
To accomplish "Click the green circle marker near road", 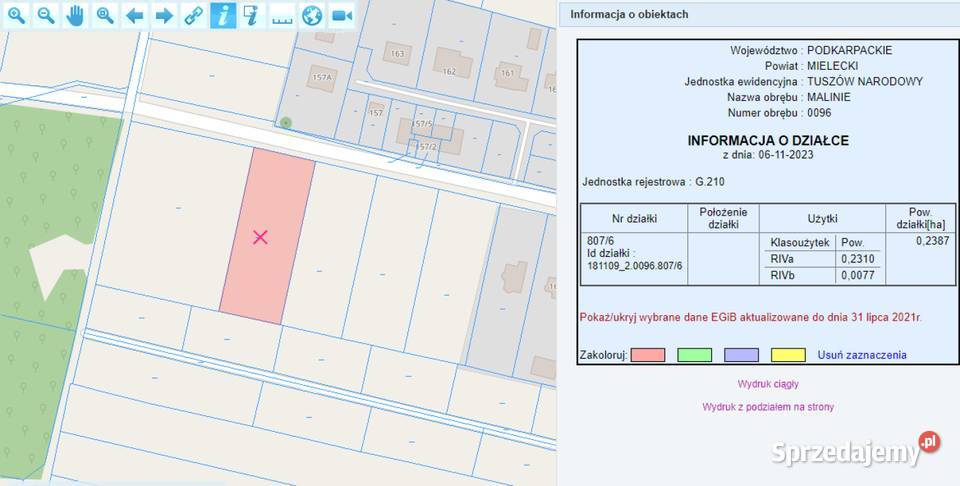I will (285, 123).
